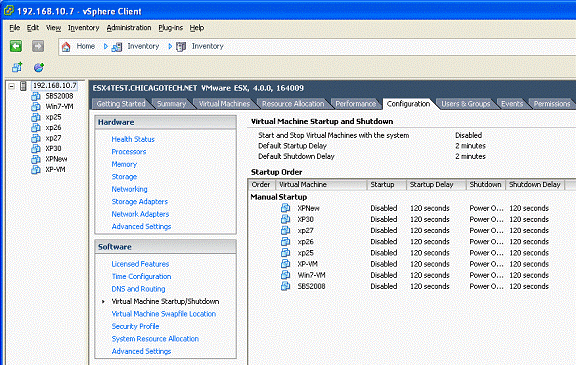Switch to the Virtual Machines tab
Image resolution: width=576 pixels, height=365 pixels.
224,104
